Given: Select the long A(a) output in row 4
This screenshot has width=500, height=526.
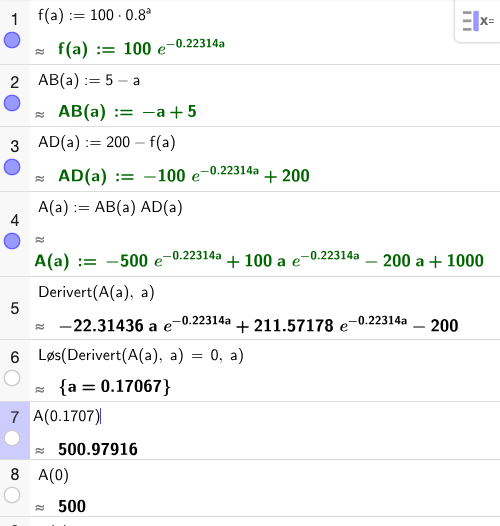Looking at the screenshot, I should [x=259, y=259].
